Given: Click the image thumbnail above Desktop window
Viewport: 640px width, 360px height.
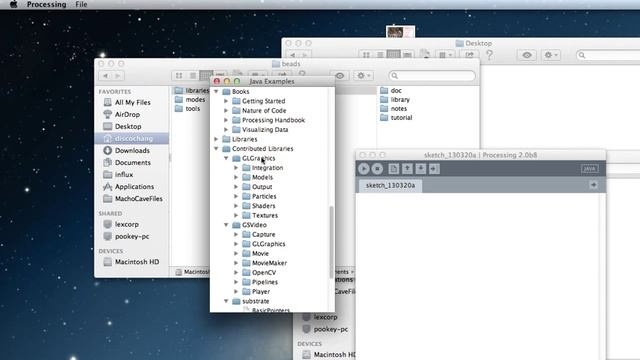Looking at the screenshot, I should 400,32.
